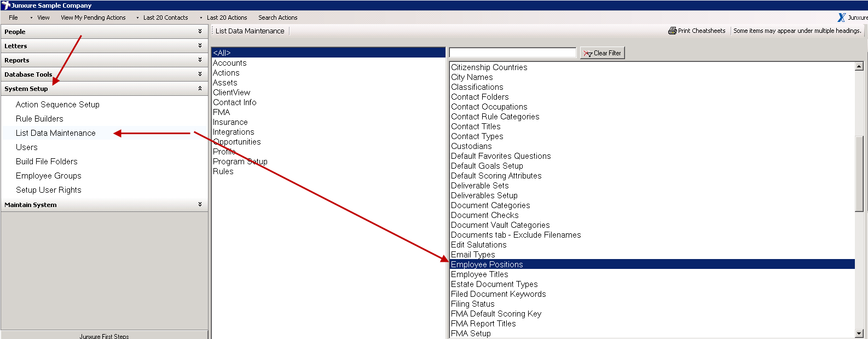The width and height of the screenshot is (868, 339).
Task: Open the View menu dropdown arrow
Action: click(31, 18)
